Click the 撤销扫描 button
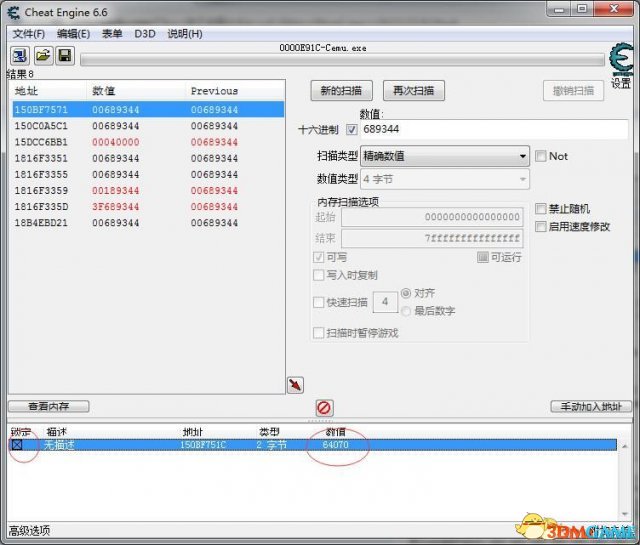Screen dimensions: 640x545 [x=573, y=91]
